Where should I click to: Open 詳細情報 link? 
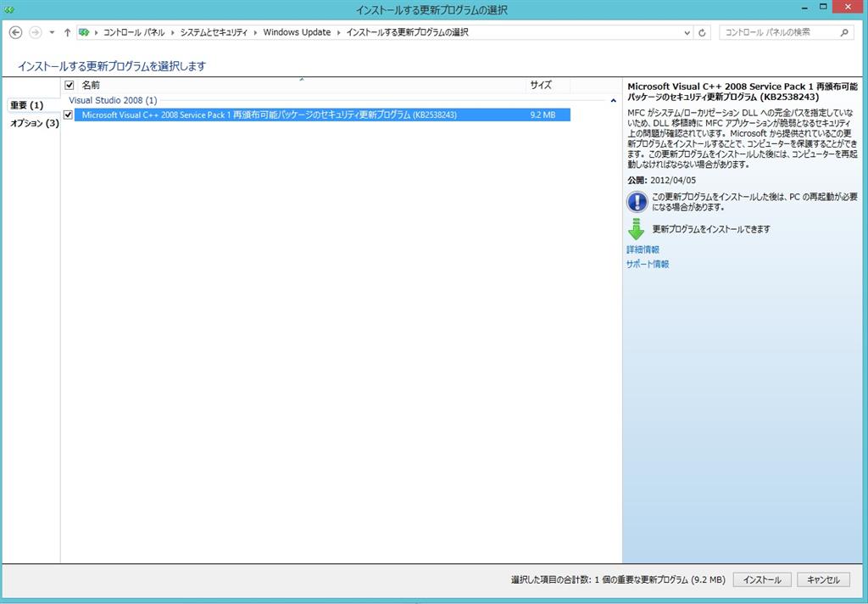point(643,250)
